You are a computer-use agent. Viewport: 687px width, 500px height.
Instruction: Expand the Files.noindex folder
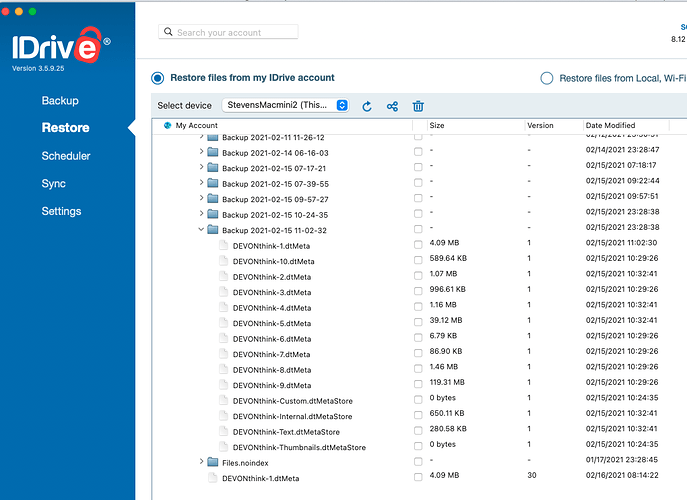(201, 461)
